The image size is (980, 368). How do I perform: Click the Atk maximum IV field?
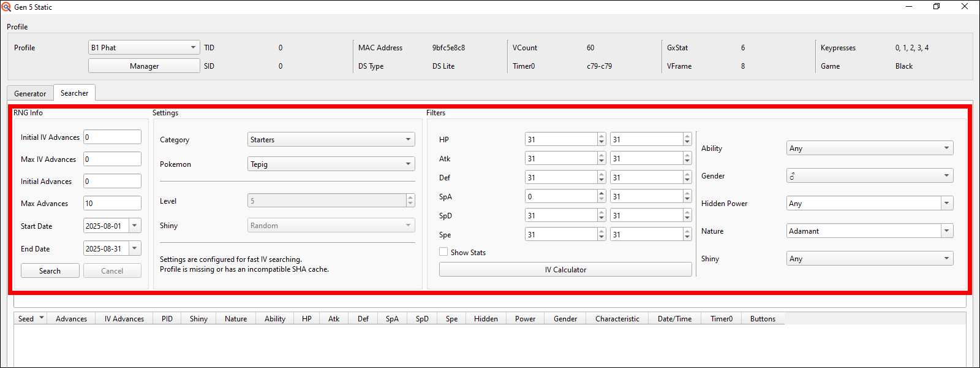[646, 158]
